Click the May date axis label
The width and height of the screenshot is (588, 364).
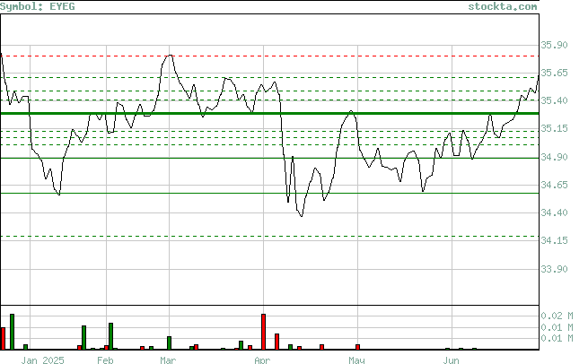[356, 360]
